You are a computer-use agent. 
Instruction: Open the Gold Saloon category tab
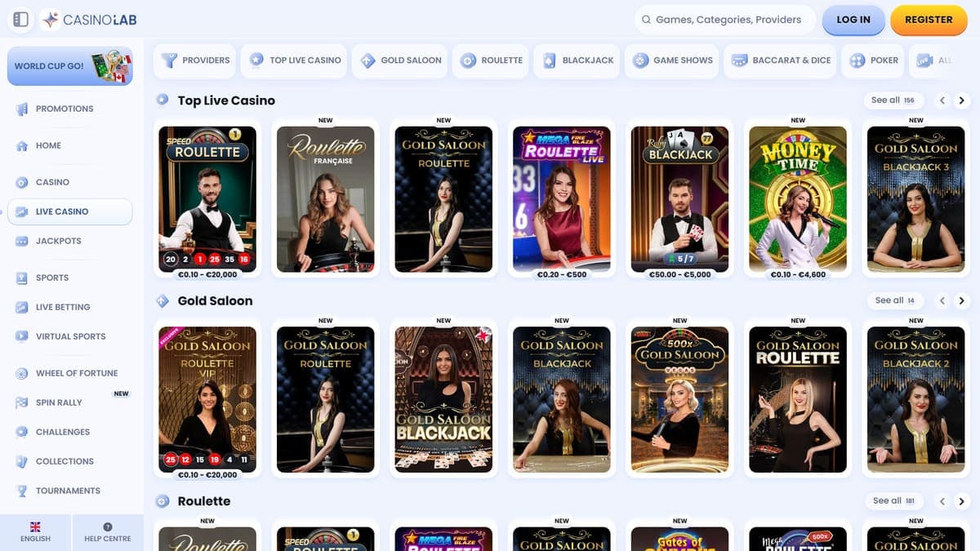399,60
